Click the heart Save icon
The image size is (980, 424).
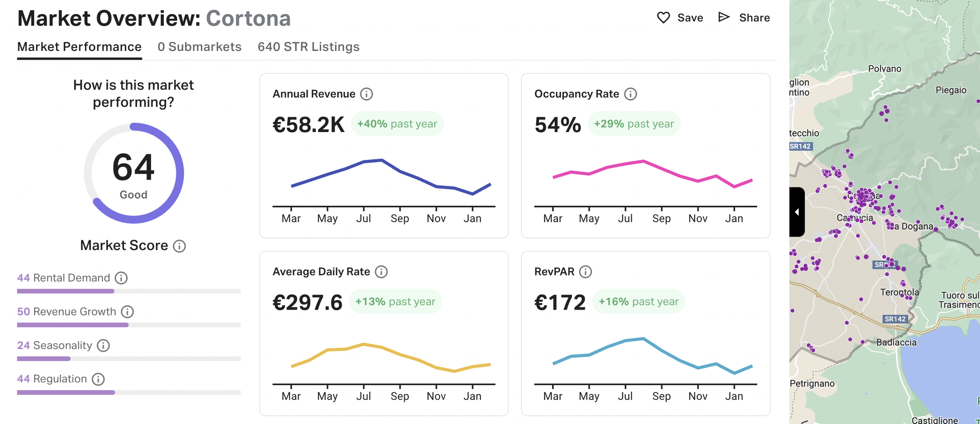(x=663, y=18)
